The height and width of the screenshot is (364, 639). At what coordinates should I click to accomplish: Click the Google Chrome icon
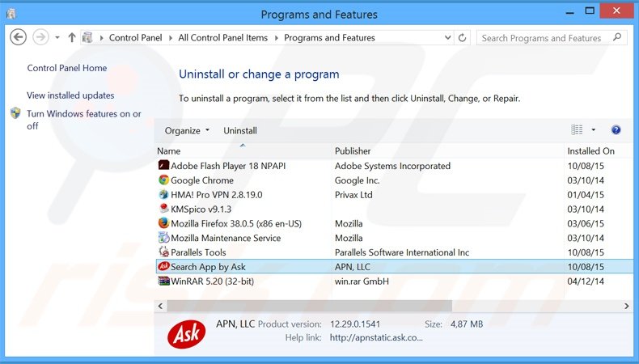click(x=163, y=180)
